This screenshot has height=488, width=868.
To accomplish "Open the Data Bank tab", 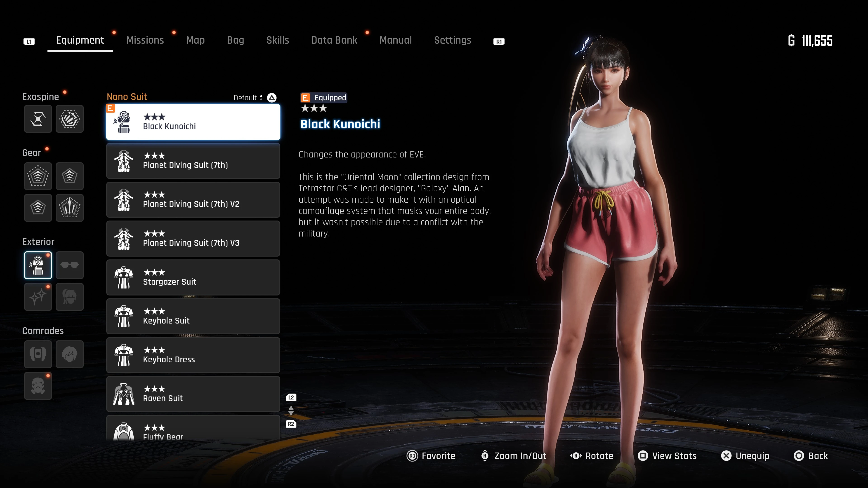I will (334, 40).
